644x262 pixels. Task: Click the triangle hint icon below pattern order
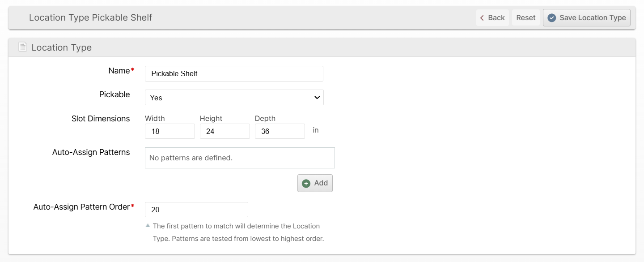148,225
